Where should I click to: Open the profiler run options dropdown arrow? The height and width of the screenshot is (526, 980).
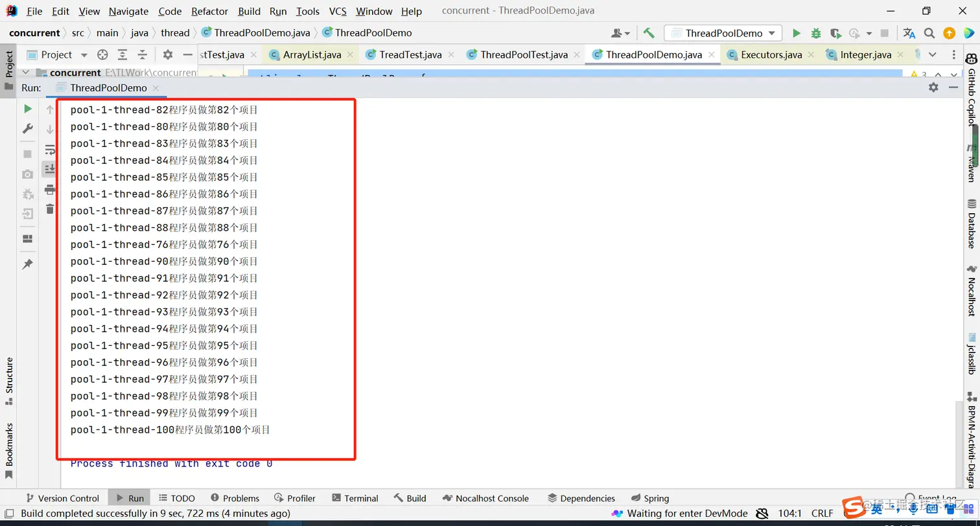(869, 33)
